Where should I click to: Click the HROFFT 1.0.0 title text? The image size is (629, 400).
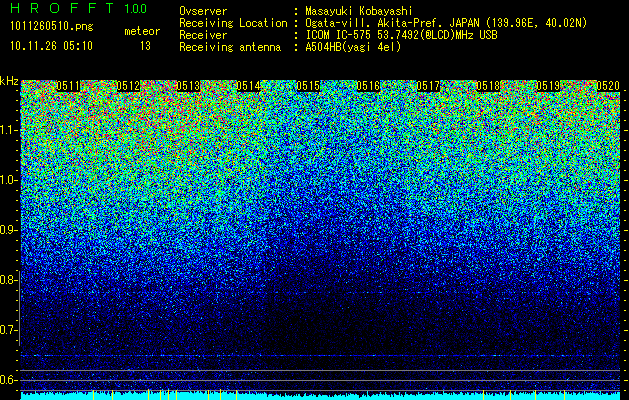(79, 8)
